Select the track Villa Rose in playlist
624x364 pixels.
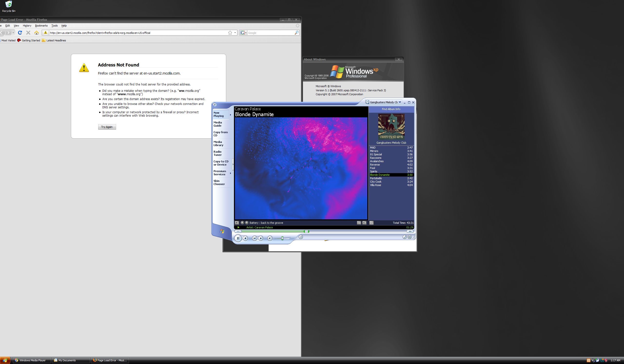391,185
